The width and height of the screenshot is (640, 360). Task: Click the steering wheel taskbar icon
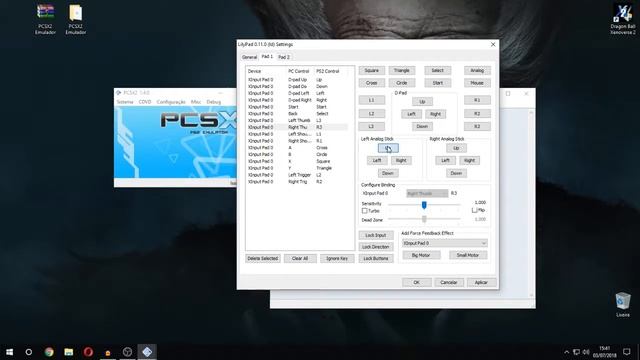[x=127, y=352]
